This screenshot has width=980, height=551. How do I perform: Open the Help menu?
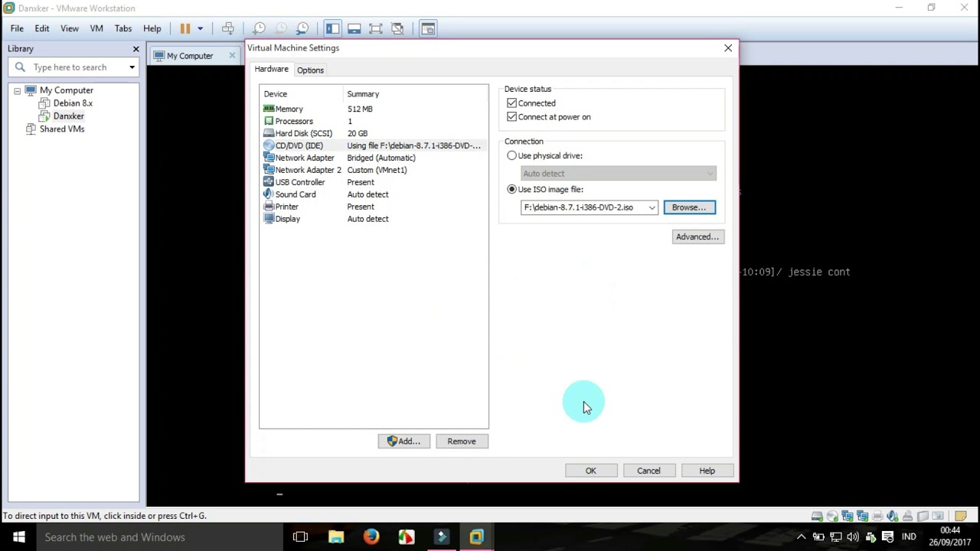(152, 28)
